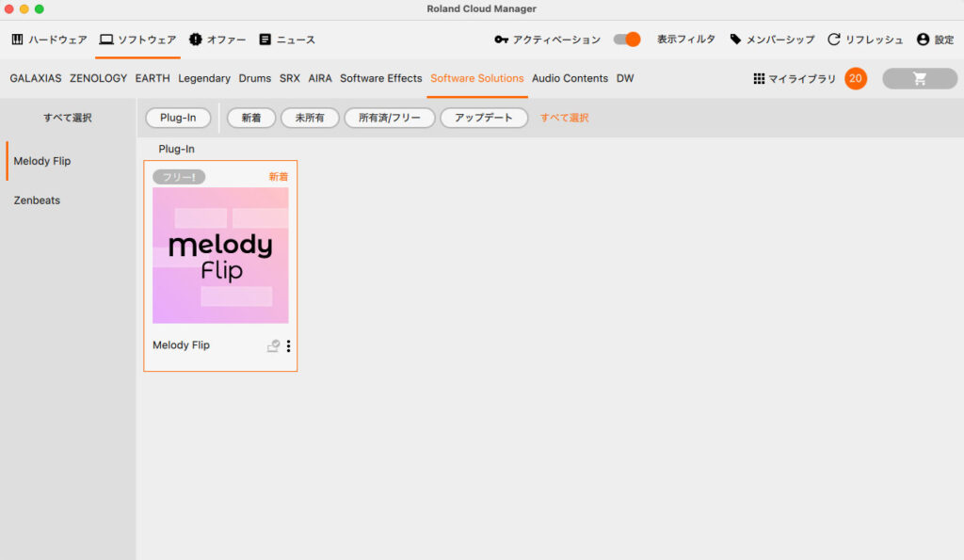This screenshot has width=964, height=560.
Task: Select the Audio Contents category
Action: coord(570,79)
